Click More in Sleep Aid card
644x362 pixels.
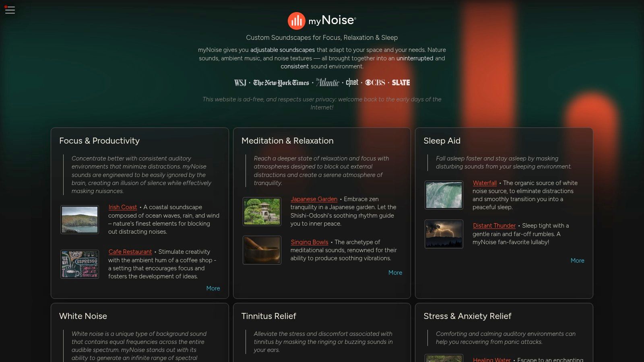577,261
